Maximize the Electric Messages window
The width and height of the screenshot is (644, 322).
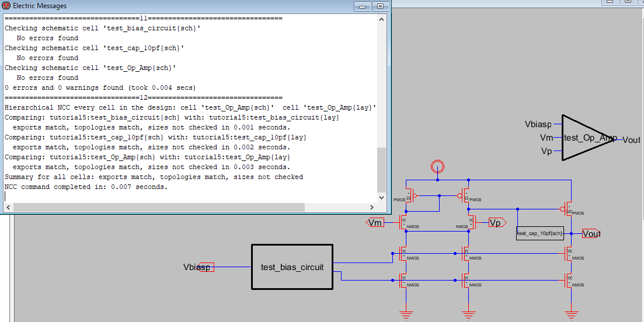tap(380, 6)
